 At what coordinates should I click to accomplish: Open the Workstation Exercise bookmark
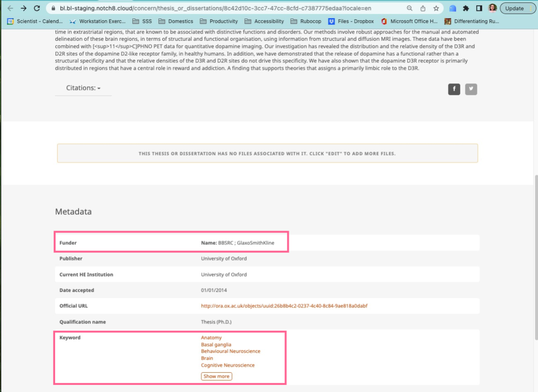point(98,21)
